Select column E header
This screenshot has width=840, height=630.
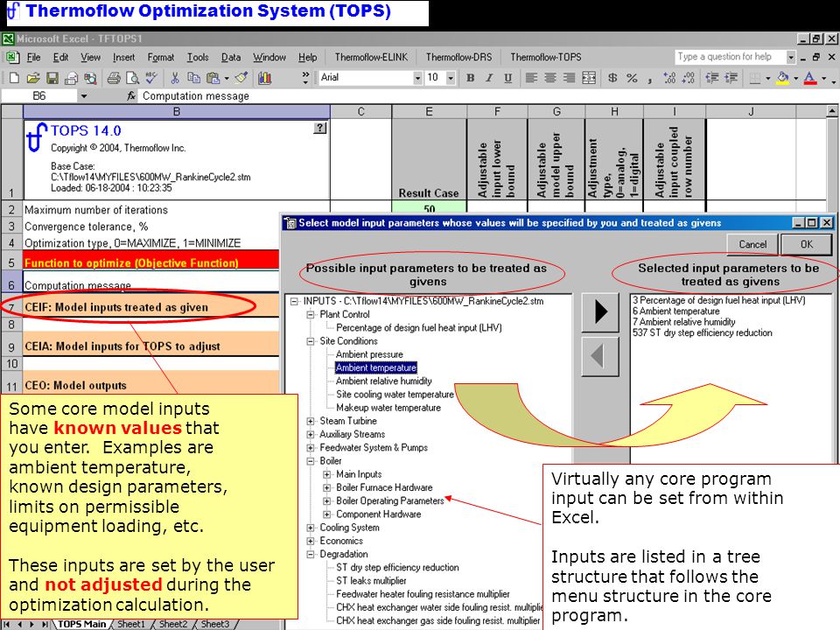(x=429, y=111)
